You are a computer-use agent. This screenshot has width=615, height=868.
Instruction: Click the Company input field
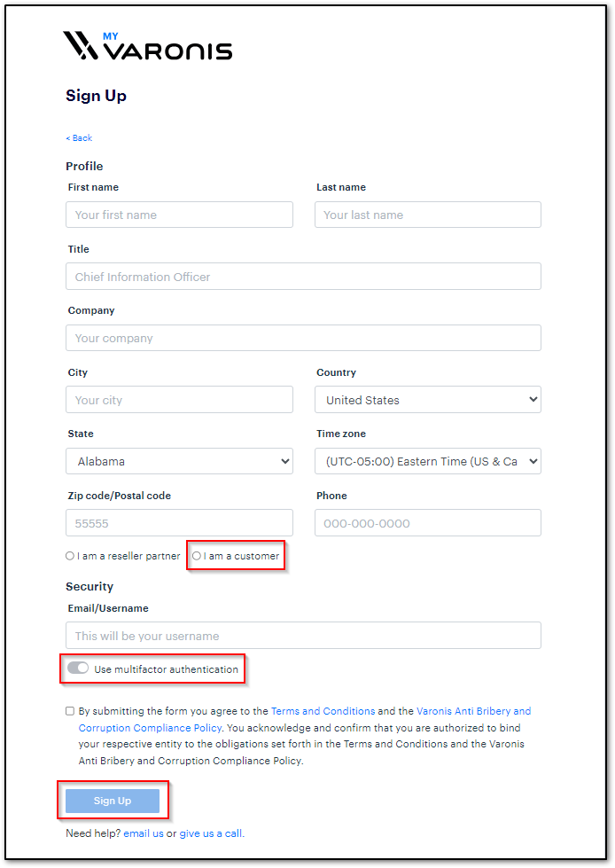(x=303, y=338)
